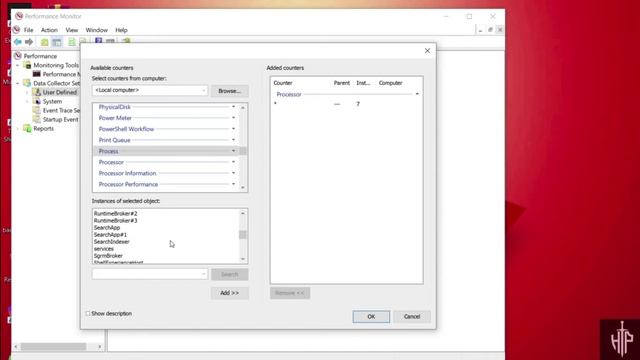The height and width of the screenshot is (360, 640).
Task: Select the RuntimeBroker#3 instance
Action: pos(116,220)
